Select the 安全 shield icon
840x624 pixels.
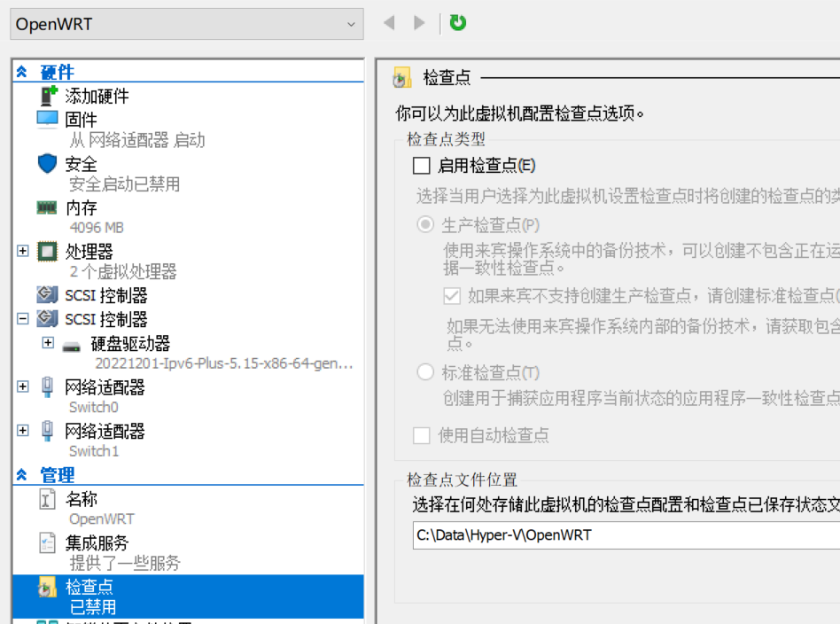point(47,163)
